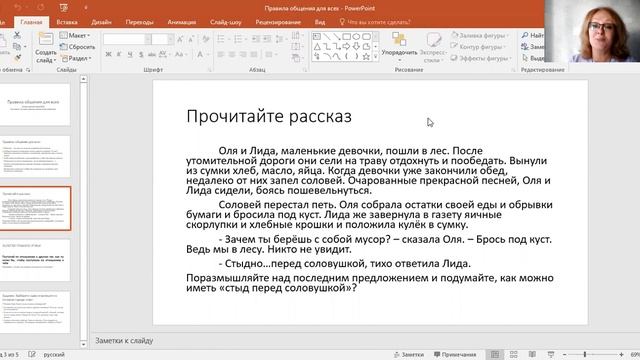Click the Сбросить (Reset) button
Screen dimensions: 640x360
click(x=78, y=47)
